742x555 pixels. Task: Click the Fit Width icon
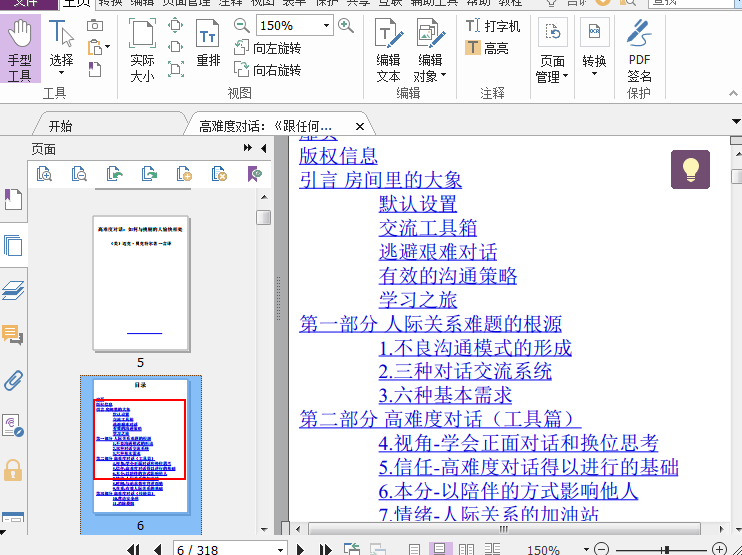(176, 47)
